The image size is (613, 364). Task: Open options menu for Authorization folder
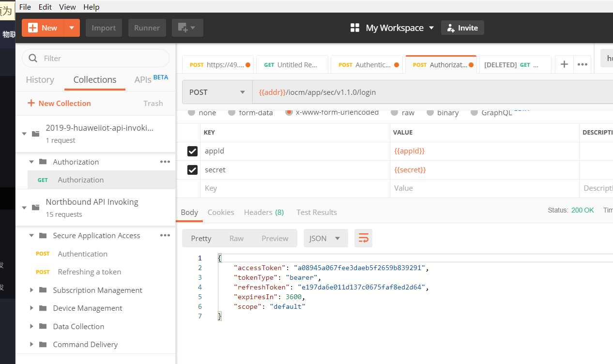pos(165,162)
